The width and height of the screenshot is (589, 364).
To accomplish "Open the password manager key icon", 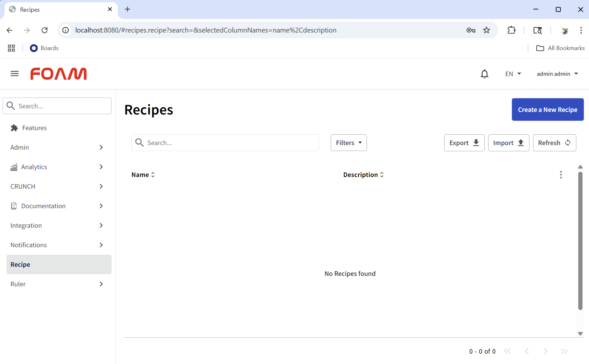I will click(x=471, y=30).
